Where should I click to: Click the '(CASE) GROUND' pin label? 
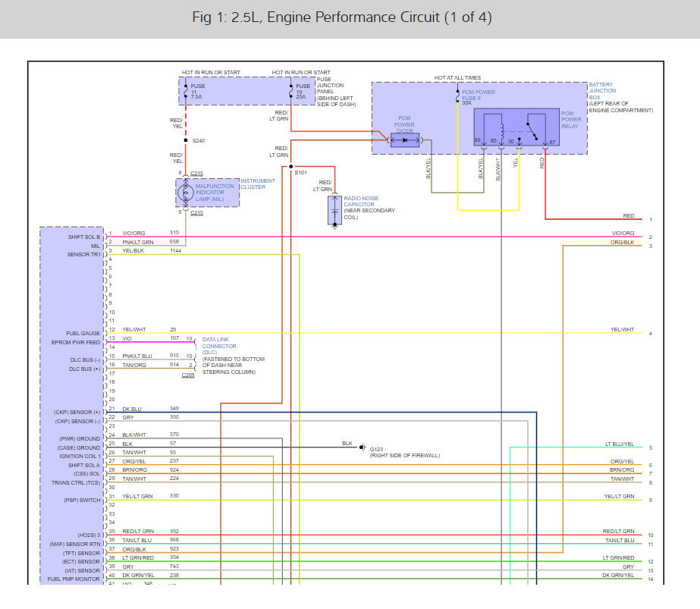[x=79, y=447]
